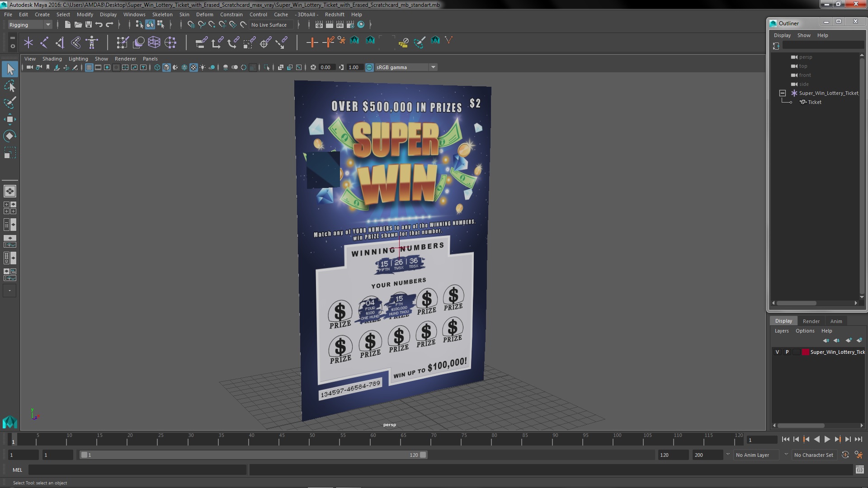Click the Create Lattice shelf icon
868x488 pixels.
pyautogui.click(x=154, y=42)
